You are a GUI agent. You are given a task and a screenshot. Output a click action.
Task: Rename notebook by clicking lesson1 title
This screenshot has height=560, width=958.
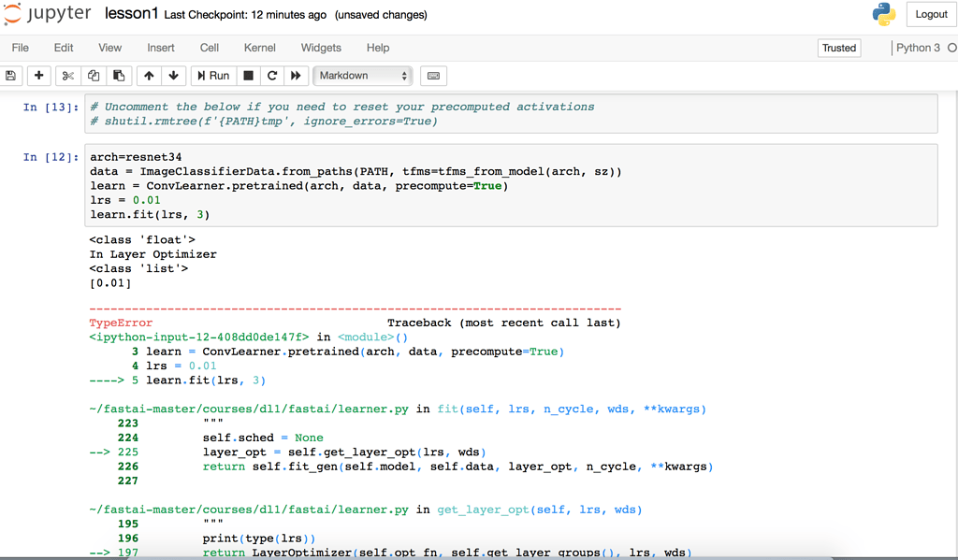[132, 13]
